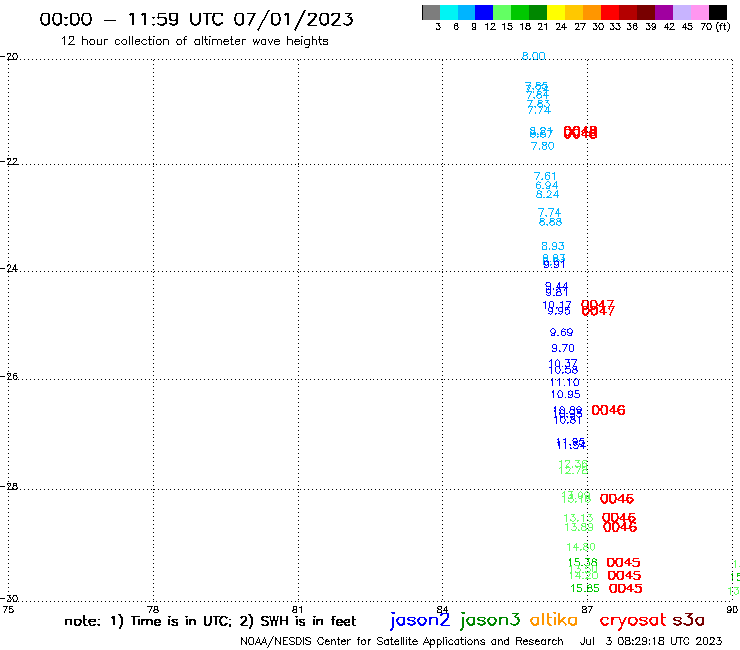Click the longitude axis label 87

(x=587, y=609)
